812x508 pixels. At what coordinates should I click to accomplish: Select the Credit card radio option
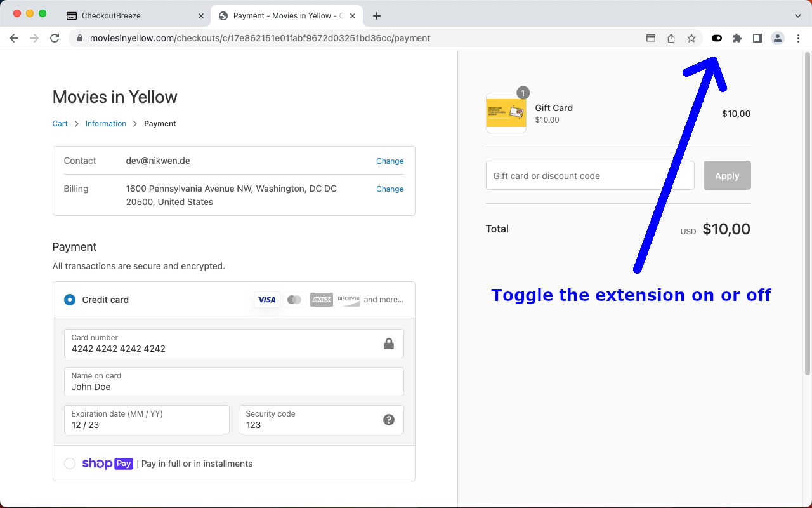tap(70, 300)
